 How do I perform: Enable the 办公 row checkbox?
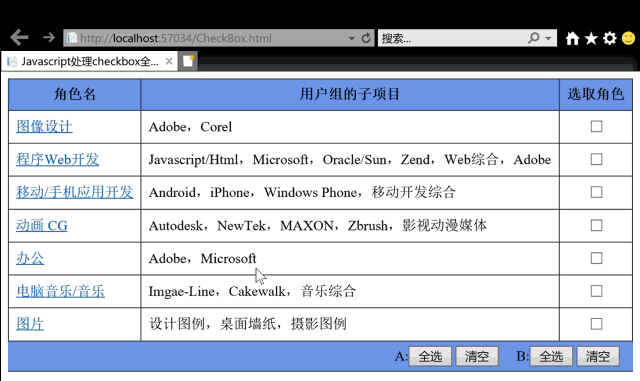pyautogui.click(x=596, y=258)
